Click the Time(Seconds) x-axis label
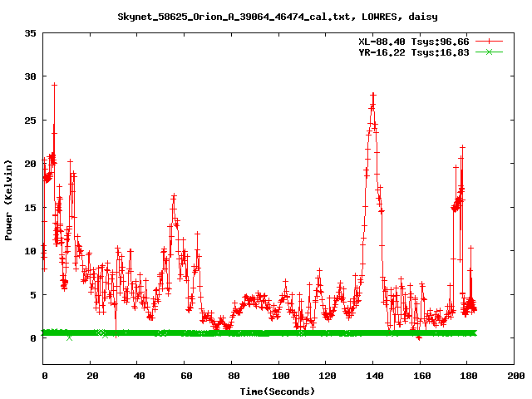Viewport: 532px width, 399px height. (x=278, y=392)
